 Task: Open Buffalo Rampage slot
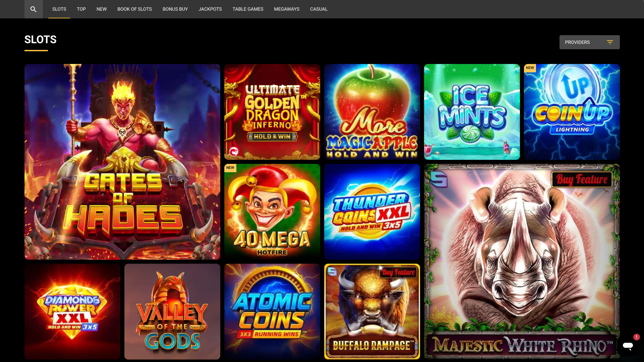coord(372,311)
